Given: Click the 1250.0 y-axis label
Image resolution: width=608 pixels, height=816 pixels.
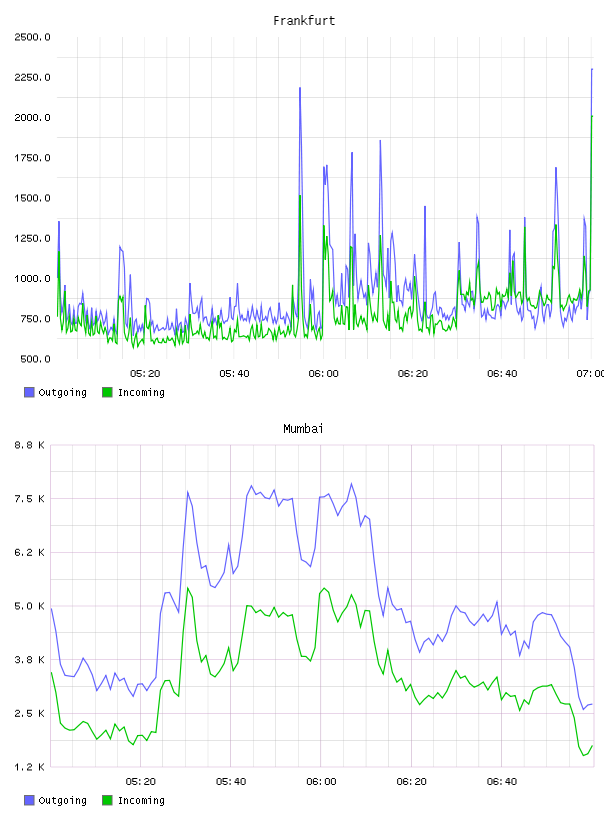Looking at the screenshot, I should (x=33, y=238).
